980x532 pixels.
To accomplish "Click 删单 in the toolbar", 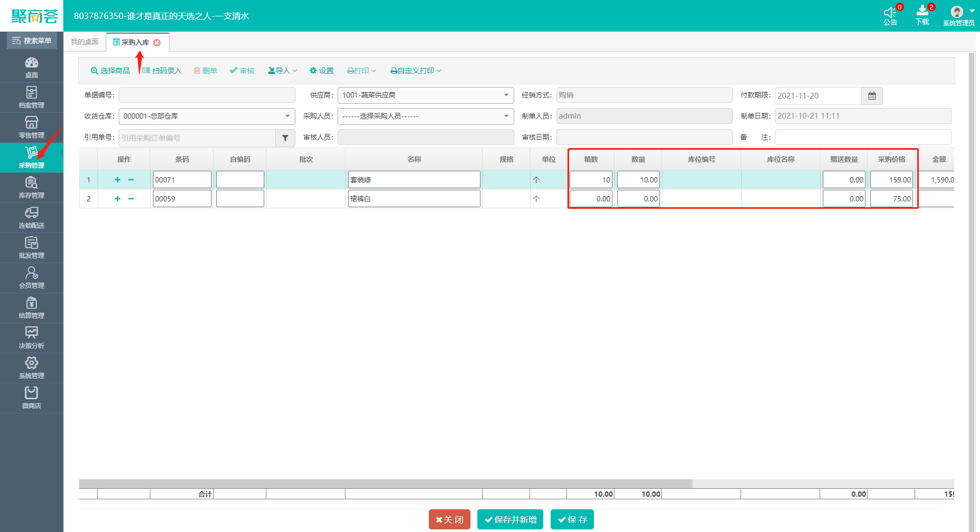I will point(205,71).
